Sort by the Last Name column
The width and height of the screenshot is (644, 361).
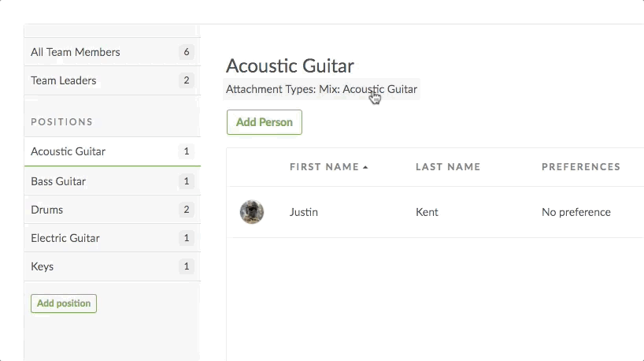tap(448, 167)
